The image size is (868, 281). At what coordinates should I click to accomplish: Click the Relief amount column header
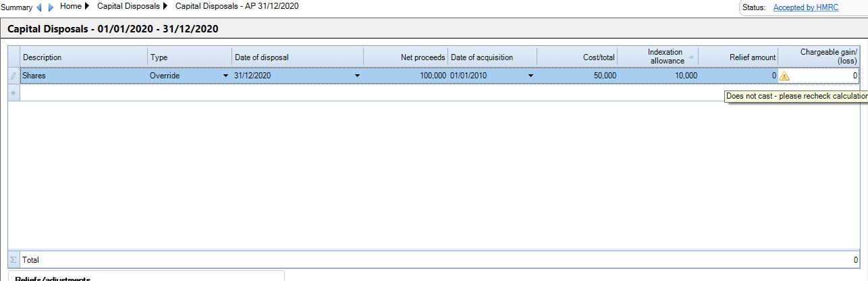point(738,57)
